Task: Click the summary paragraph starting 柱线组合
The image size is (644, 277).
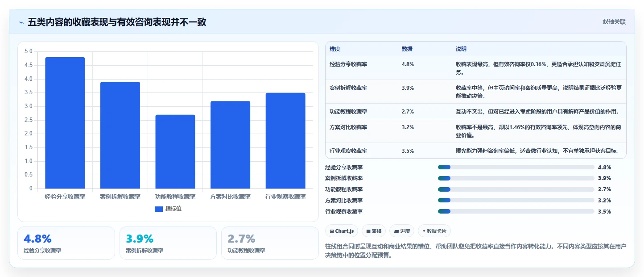Action: [x=476, y=251]
